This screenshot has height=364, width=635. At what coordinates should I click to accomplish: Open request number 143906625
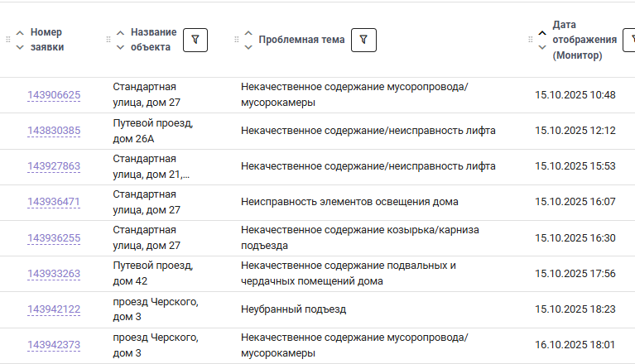pos(54,95)
